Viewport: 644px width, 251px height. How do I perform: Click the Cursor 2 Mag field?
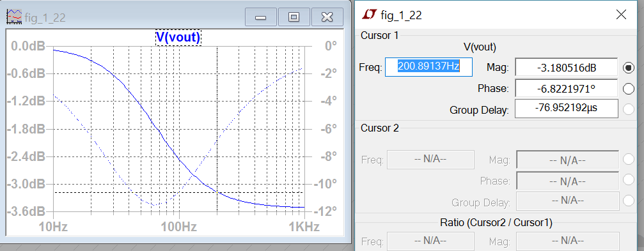[567, 160]
